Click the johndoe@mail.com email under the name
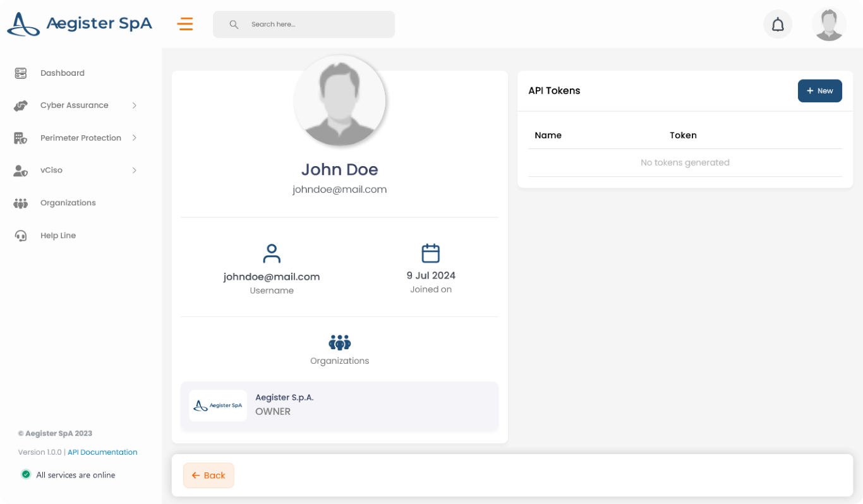Image resolution: width=863 pixels, height=504 pixels. (340, 189)
